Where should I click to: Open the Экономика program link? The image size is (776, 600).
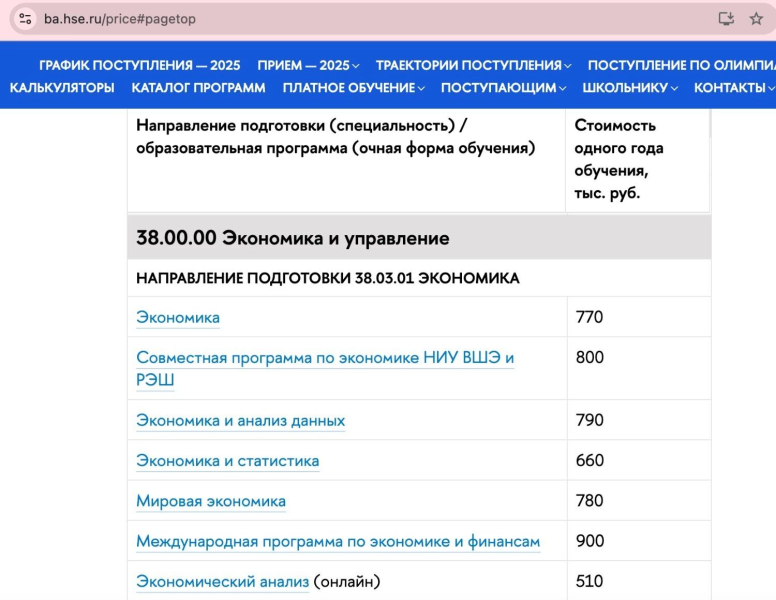[x=178, y=318]
